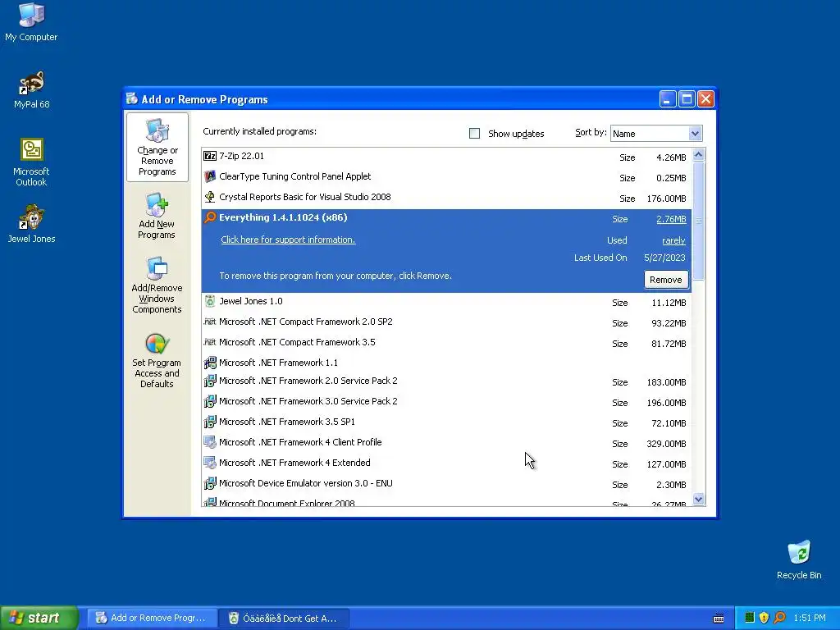Screen dimensions: 840x630
Task: Open Set Program Access and Defaults
Action: (x=157, y=360)
